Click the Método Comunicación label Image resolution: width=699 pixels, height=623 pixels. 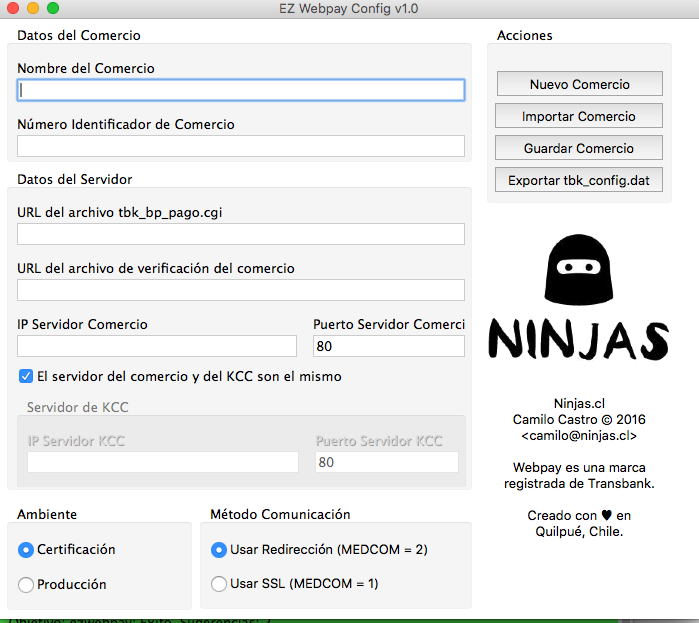[280, 514]
